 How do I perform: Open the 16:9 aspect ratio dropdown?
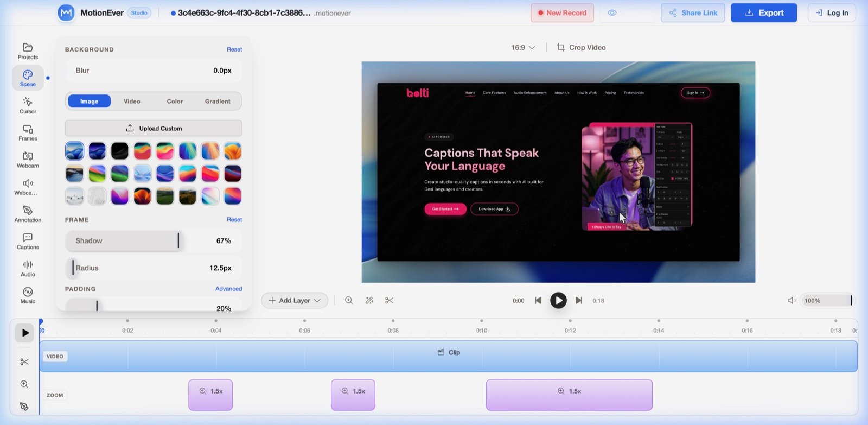(x=523, y=47)
